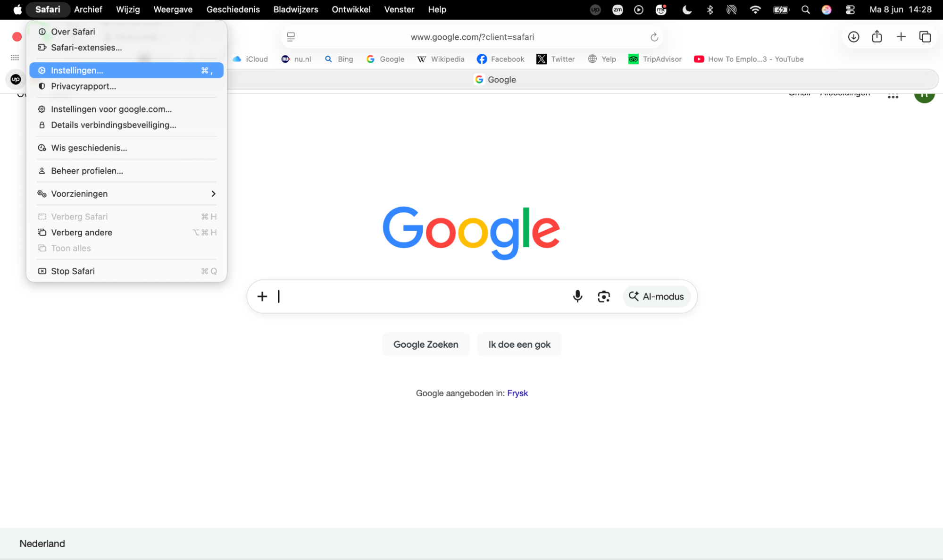The image size is (943, 560).
Task: Open the Twitter bookmark
Action: pyautogui.click(x=556, y=59)
